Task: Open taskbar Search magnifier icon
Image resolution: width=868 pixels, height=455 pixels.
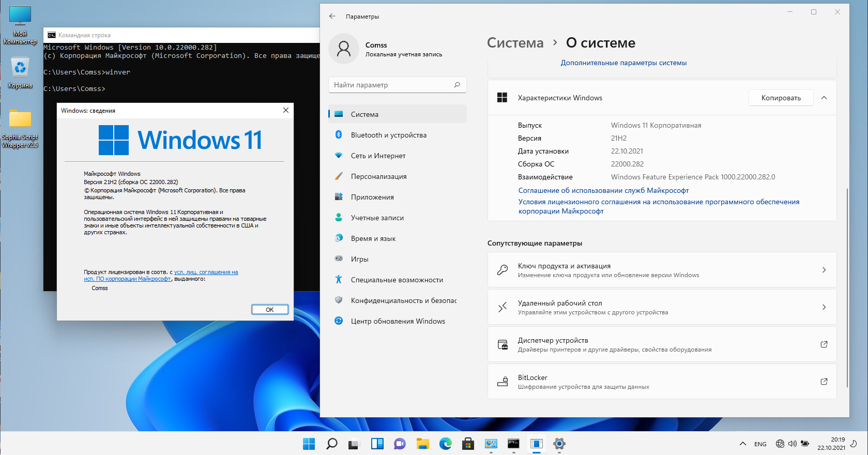Action: 332,444
